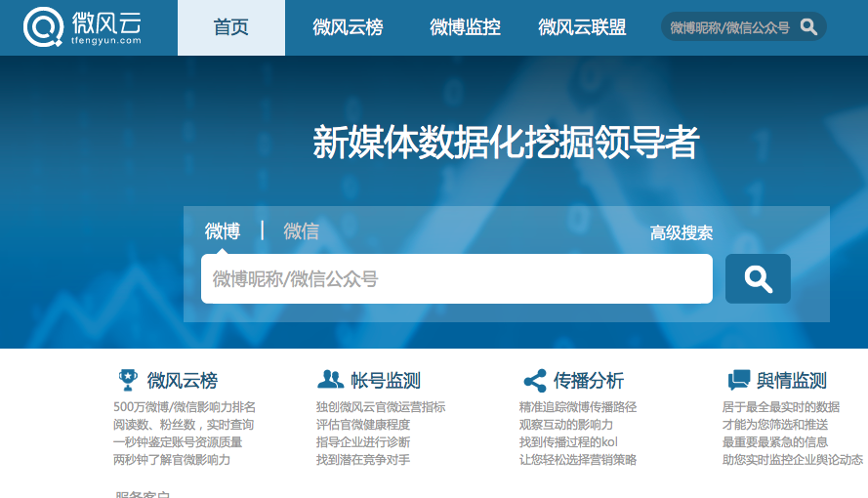
Task: Open the 微风云联盟 navigation item
Action: click(x=582, y=27)
